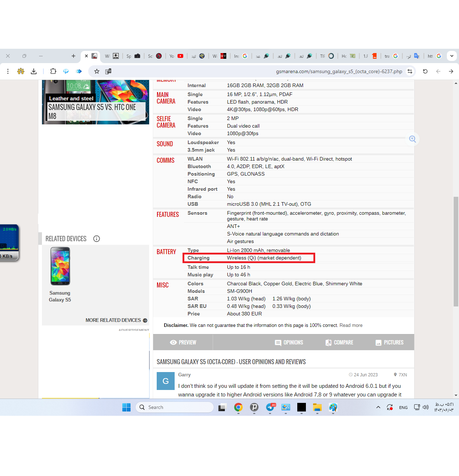
Task: Click the MORE RELATED DEVICES link
Action: point(116,320)
